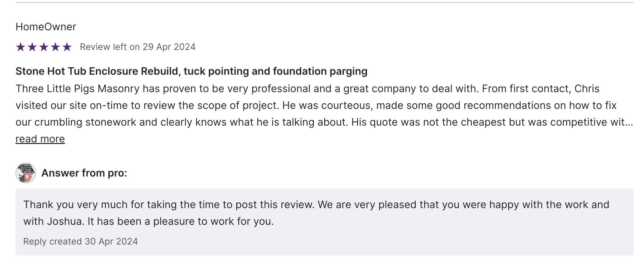
Task: Click the 'Reply created 30 Apr 2024' text
Action: click(80, 241)
